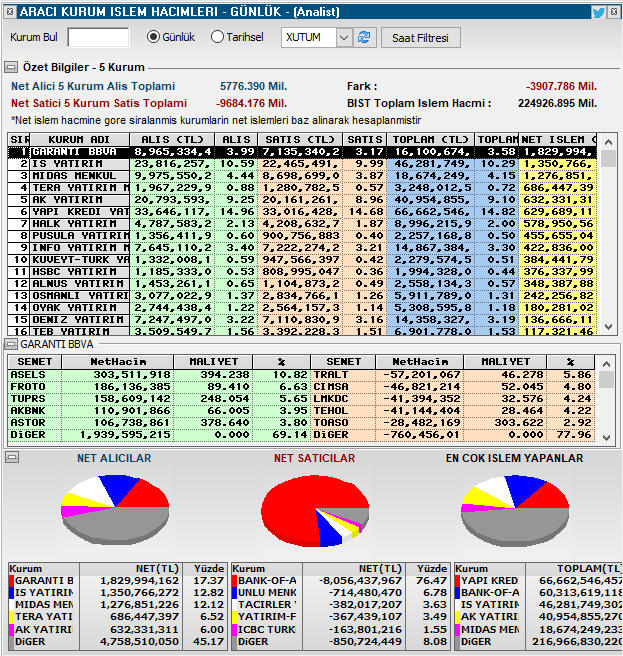623x656 pixels.
Task: Click the institutions table scroll up arrow
Action: click(x=608, y=142)
